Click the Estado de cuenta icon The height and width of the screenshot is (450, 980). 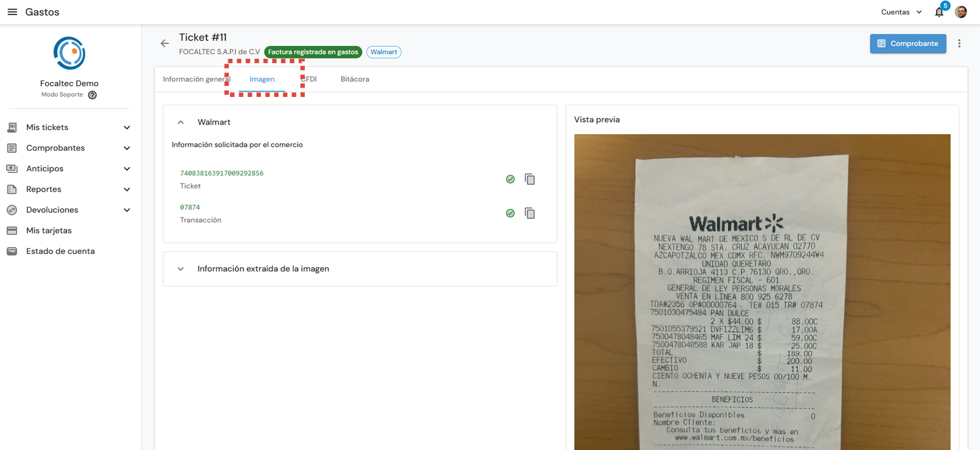tap(12, 251)
